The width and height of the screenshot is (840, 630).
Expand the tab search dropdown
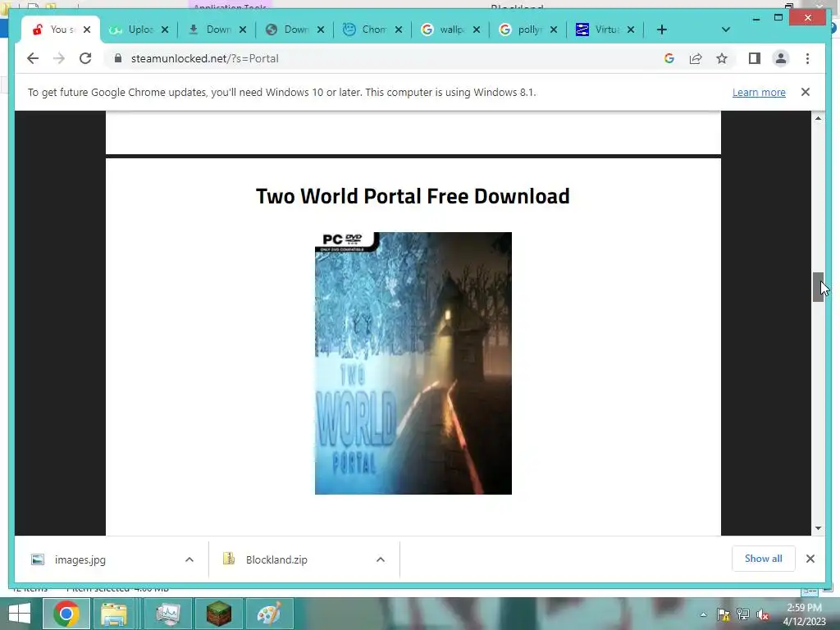(726, 30)
